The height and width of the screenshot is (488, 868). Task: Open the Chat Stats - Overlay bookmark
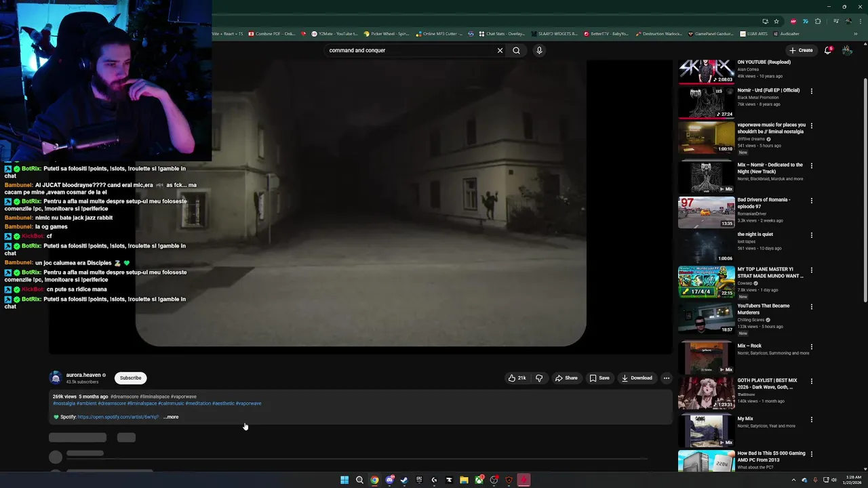click(502, 34)
